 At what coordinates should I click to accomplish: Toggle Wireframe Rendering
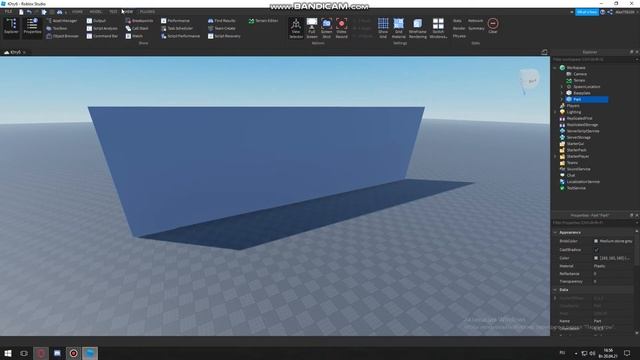point(418,28)
